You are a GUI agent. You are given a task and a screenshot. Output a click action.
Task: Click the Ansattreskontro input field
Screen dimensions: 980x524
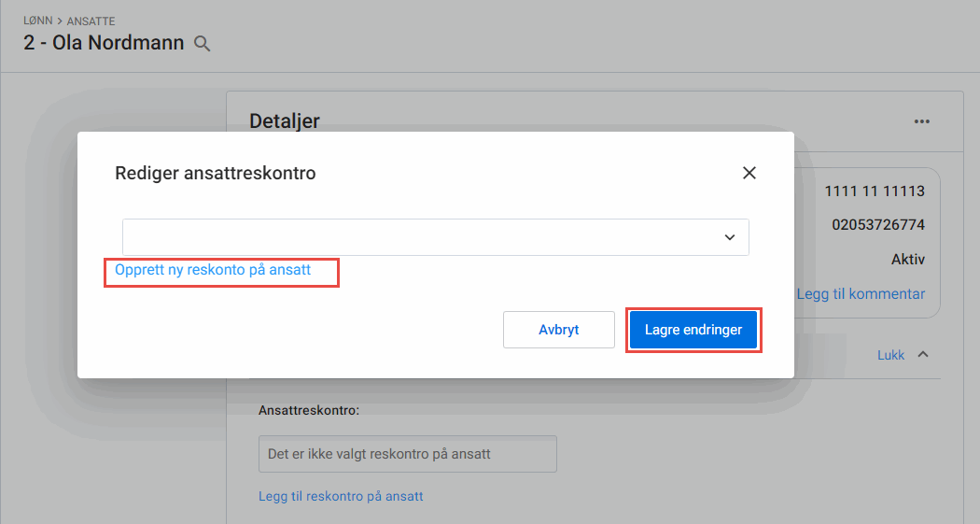[x=407, y=454]
